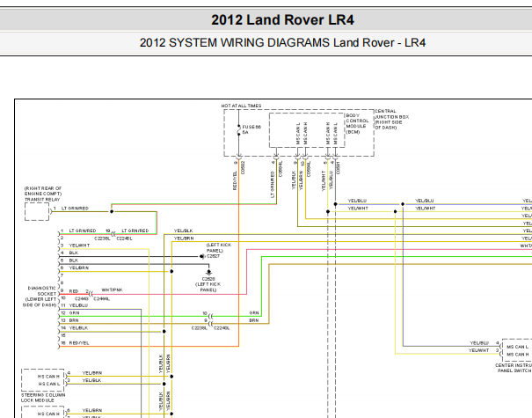Click "YEL/BRN" label at steering lock module pin 4
The height and width of the screenshot is (418, 532).
pos(92,372)
